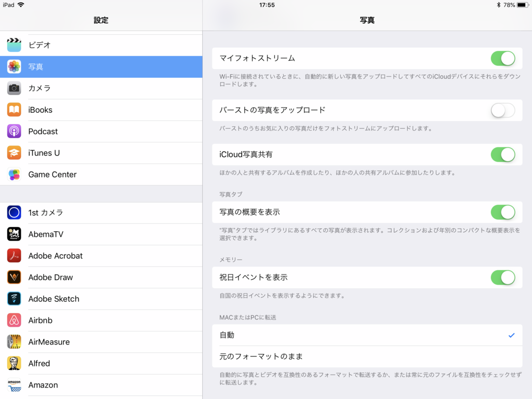
Task: Disable the マイフォトストリーム switch
Action: (x=502, y=58)
